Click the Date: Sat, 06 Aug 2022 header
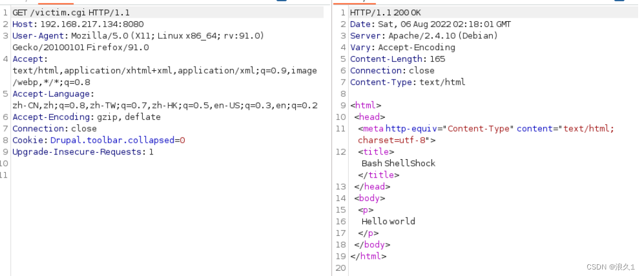Image resolution: width=644 pixels, height=276 pixels. [x=430, y=24]
